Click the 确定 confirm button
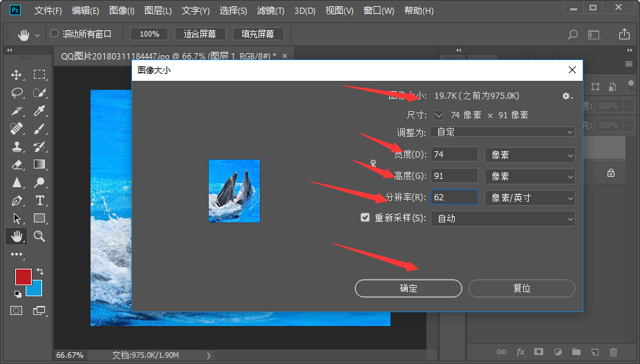The width and height of the screenshot is (640, 364). pyautogui.click(x=408, y=288)
